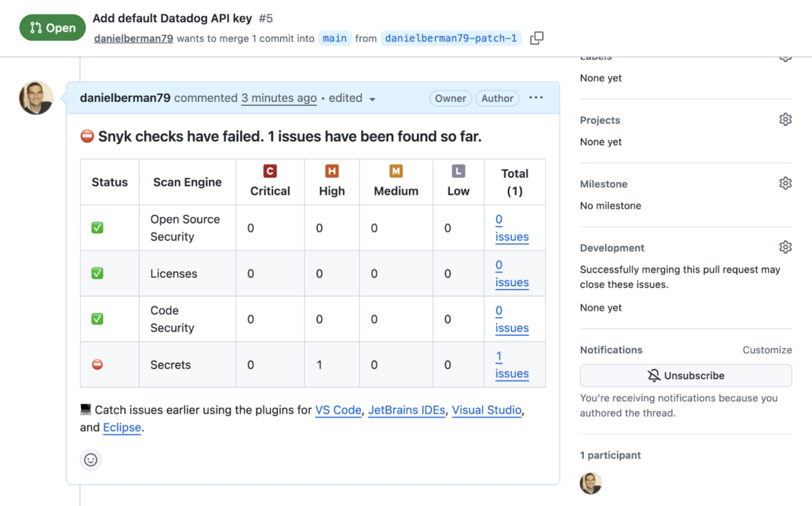Click the Medium severity badge icon
Screen dimensions: 812x506
(396, 171)
